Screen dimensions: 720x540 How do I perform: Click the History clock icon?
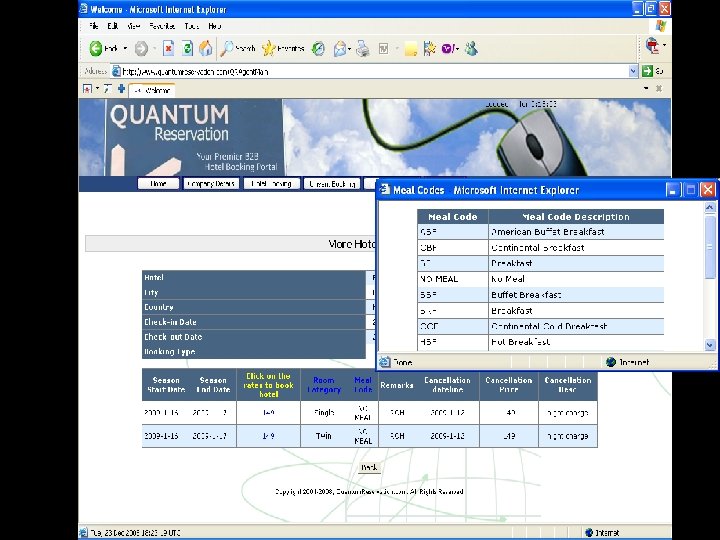pyautogui.click(x=318, y=48)
